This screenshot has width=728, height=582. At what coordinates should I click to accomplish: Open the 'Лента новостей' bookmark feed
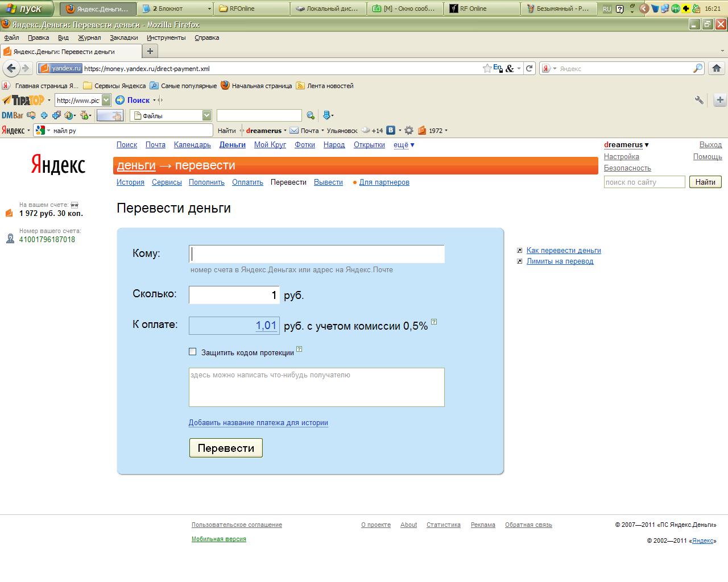point(325,86)
